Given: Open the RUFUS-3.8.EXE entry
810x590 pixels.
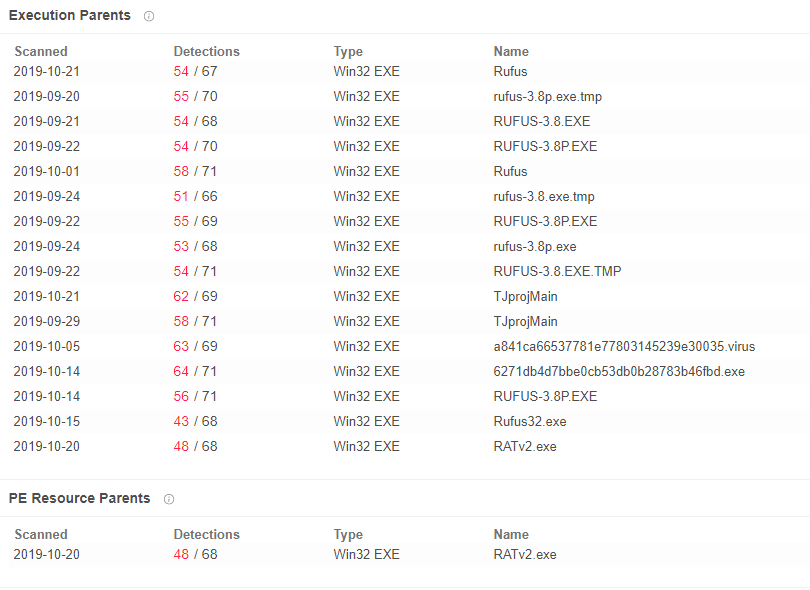Looking at the screenshot, I should [542, 121].
